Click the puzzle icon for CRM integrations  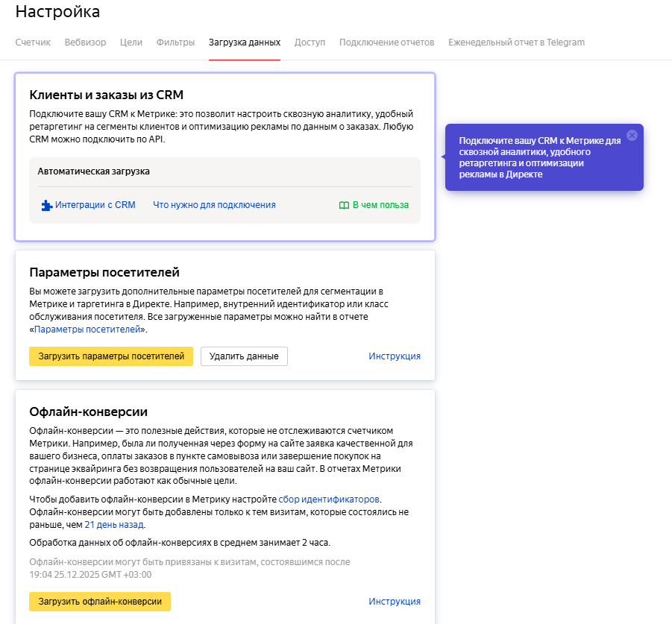[x=46, y=205]
